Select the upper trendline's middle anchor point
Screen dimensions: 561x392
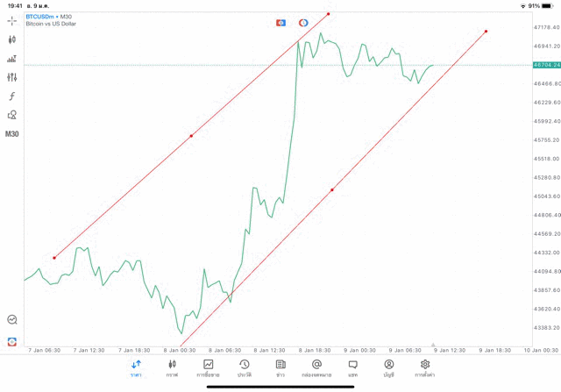(191, 136)
